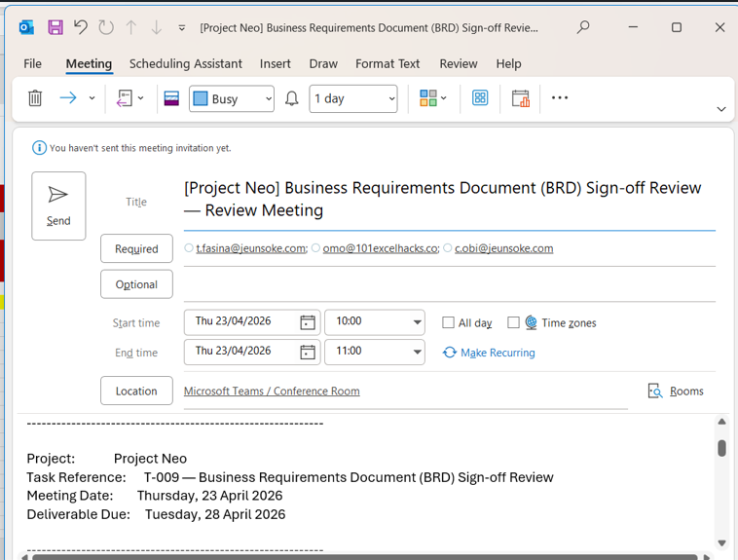Image resolution: width=738 pixels, height=560 pixels.
Task: Forward the meeting with the blue arrow
Action: point(68,98)
